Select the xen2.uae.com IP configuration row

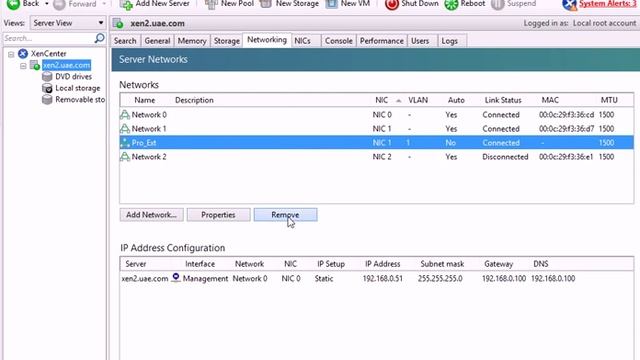point(376,279)
